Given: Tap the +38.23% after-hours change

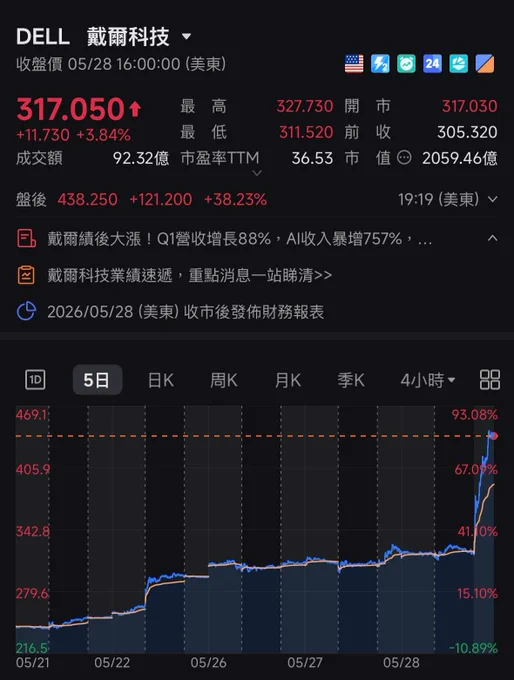Looking at the screenshot, I should 236,199.
